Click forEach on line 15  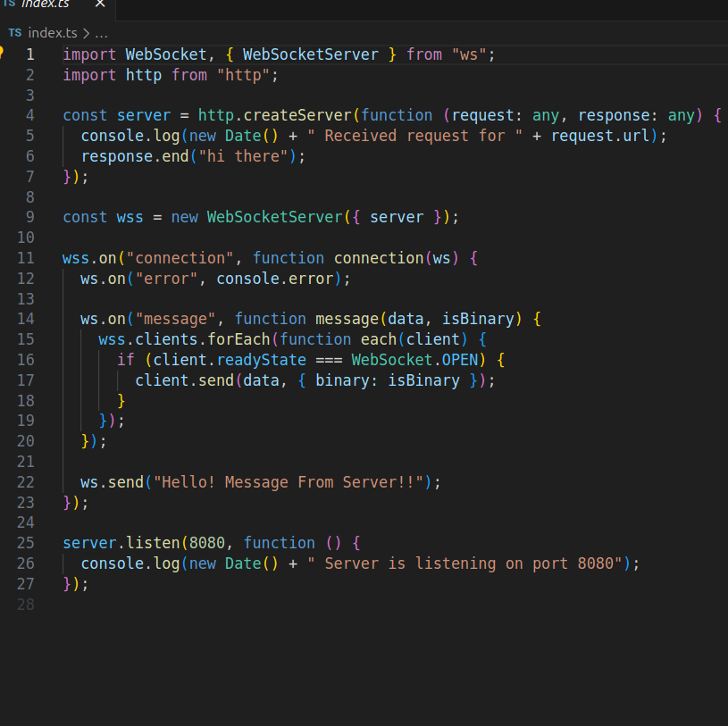[x=238, y=339]
